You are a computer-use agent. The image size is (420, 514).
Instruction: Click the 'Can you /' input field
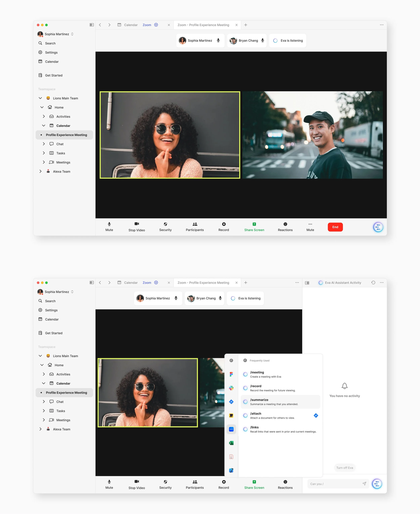(x=334, y=484)
